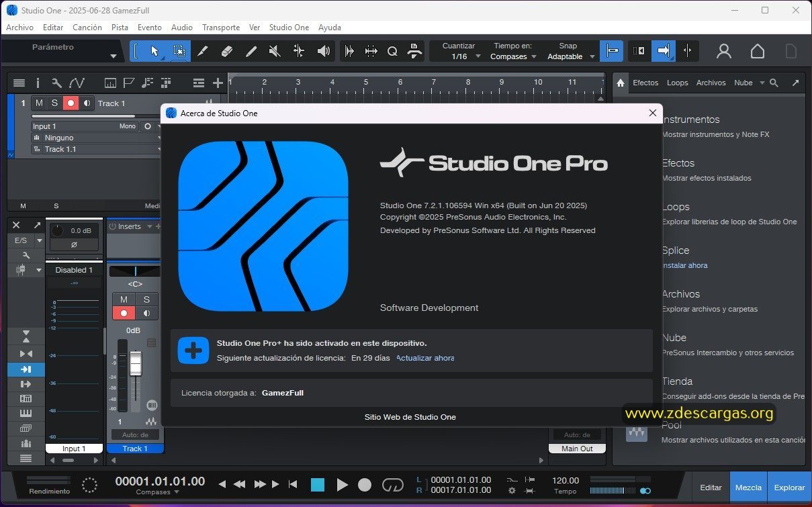Select the Mute tool
The width and height of the screenshot is (812, 507).
coord(275,51)
